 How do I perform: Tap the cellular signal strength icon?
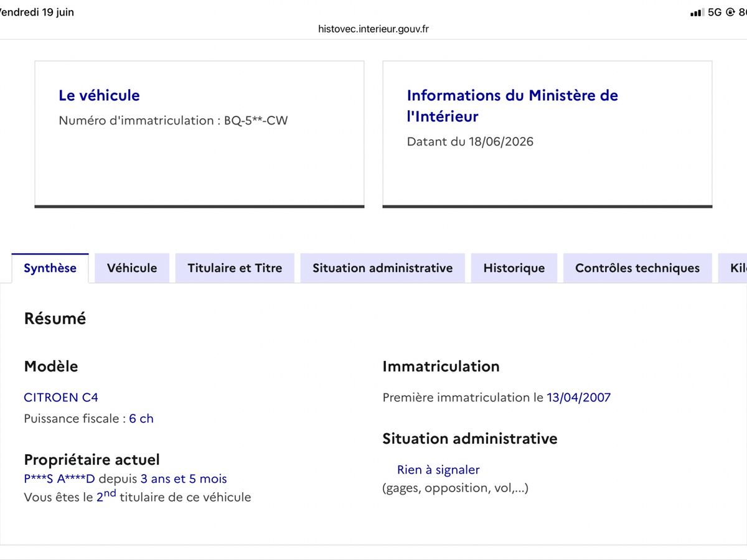pos(697,12)
